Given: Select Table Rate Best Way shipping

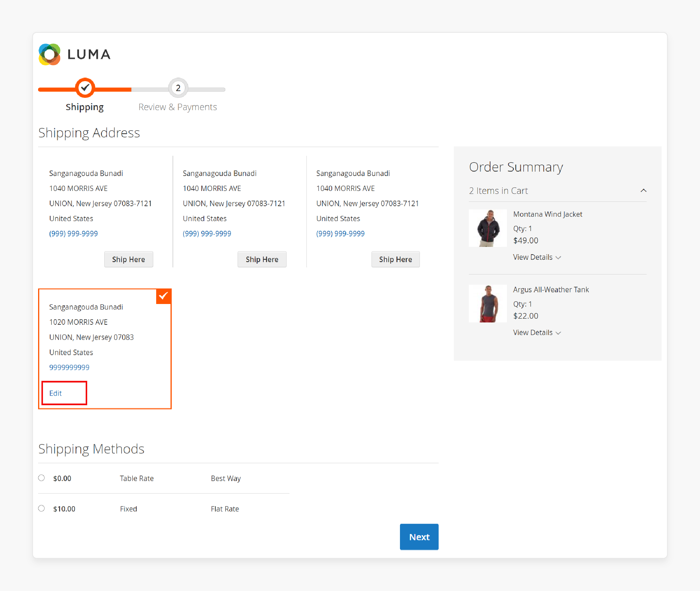Looking at the screenshot, I should click(x=42, y=478).
